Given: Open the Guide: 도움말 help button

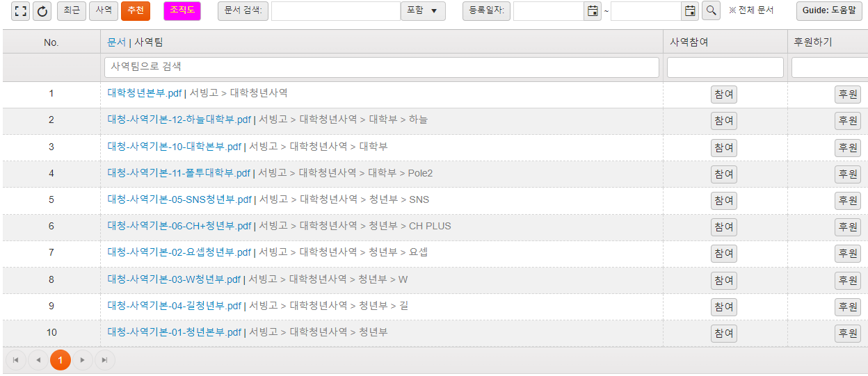Looking at the screenshot, I should tap(829, 11).
